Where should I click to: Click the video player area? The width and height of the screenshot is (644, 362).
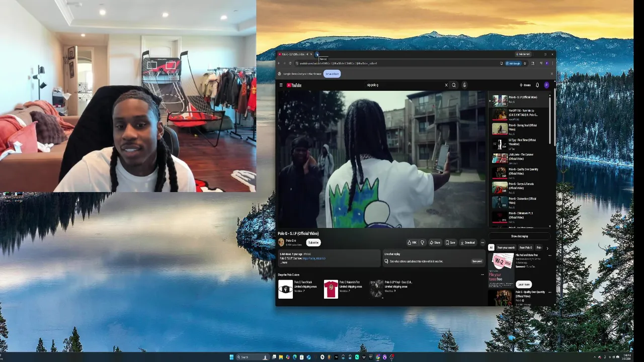click(x=382, y=159)
